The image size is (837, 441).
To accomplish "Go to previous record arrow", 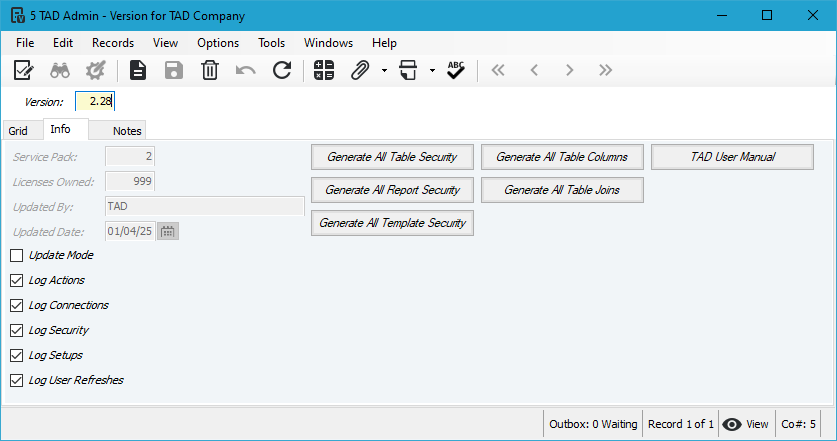I will point(534,70).
